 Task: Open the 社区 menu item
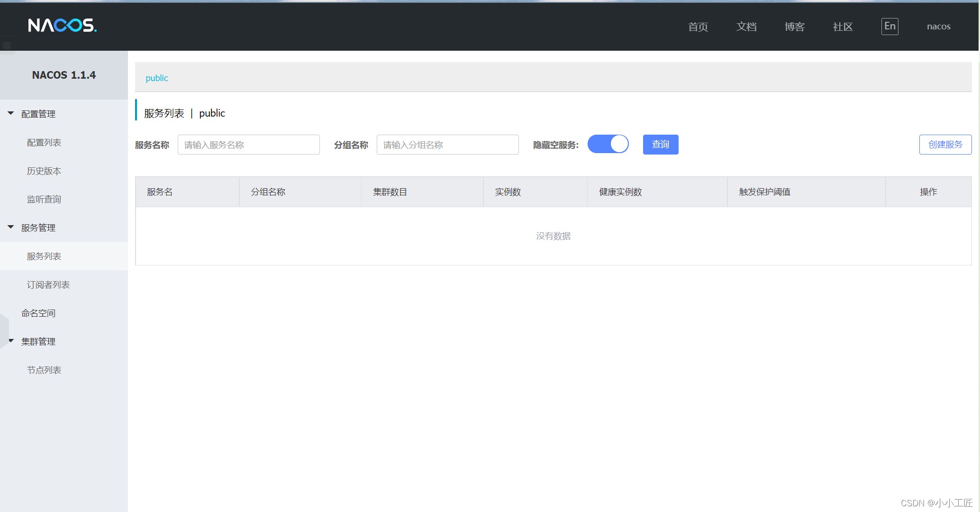click(x=842, y=27)
